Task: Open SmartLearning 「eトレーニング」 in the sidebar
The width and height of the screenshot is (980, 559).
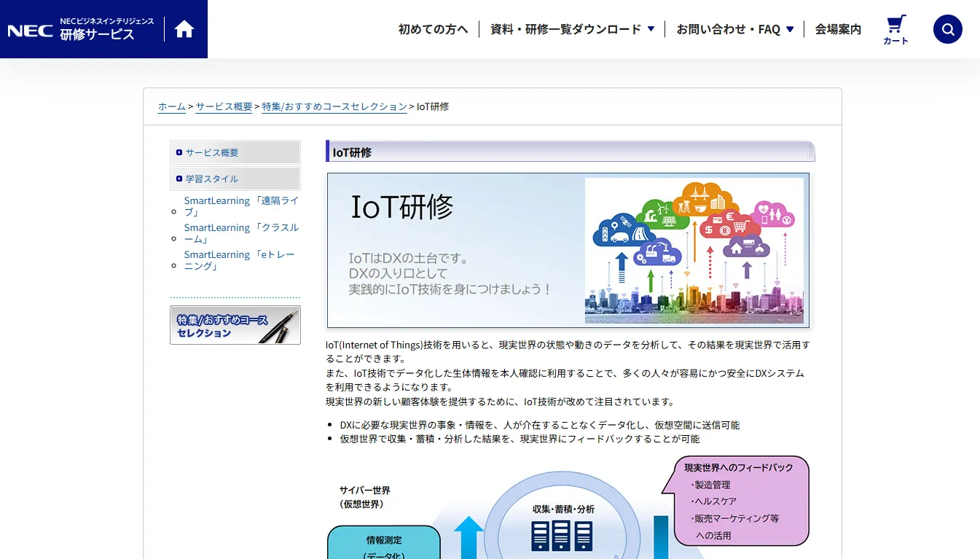Action: point(239,260)
